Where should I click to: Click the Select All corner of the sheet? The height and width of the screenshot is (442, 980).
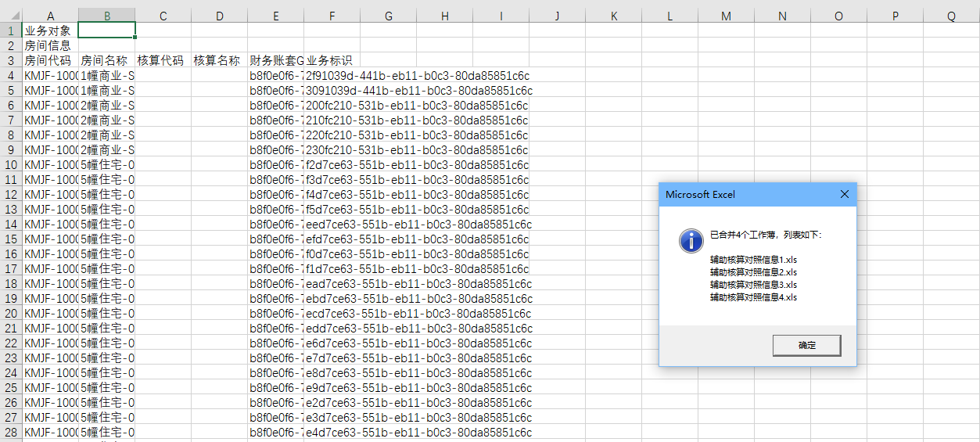(11, 16)
